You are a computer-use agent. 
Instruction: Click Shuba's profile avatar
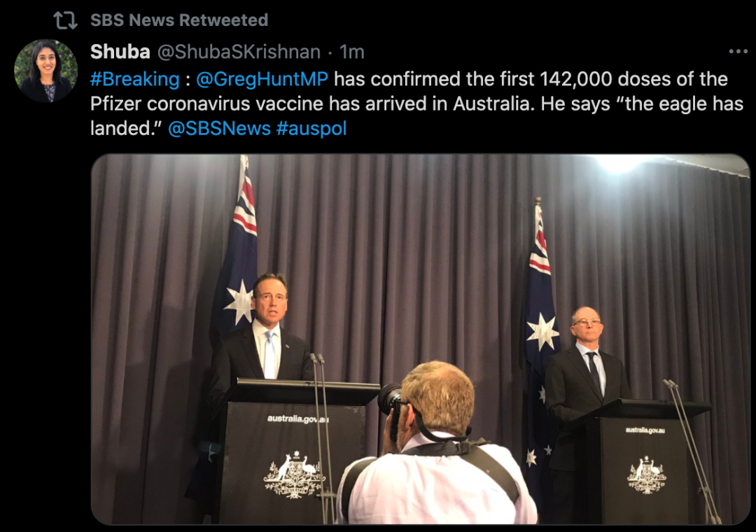pyautogui.click(x=46, y=71)
